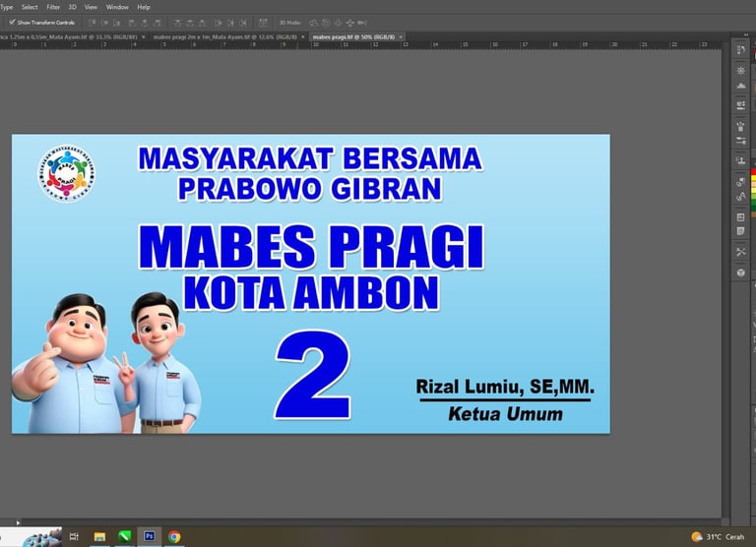Open the sun-shaped Adjustments panel icon
Screen dimensions: 756x547
click(x=740, y=71)
